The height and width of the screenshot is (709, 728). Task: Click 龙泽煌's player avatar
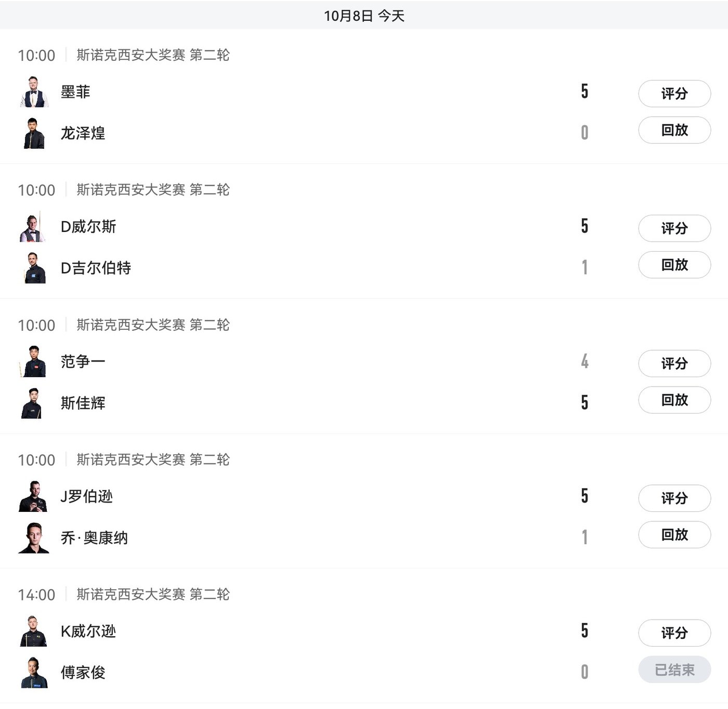pyautogui.click(x=34, y=133)
